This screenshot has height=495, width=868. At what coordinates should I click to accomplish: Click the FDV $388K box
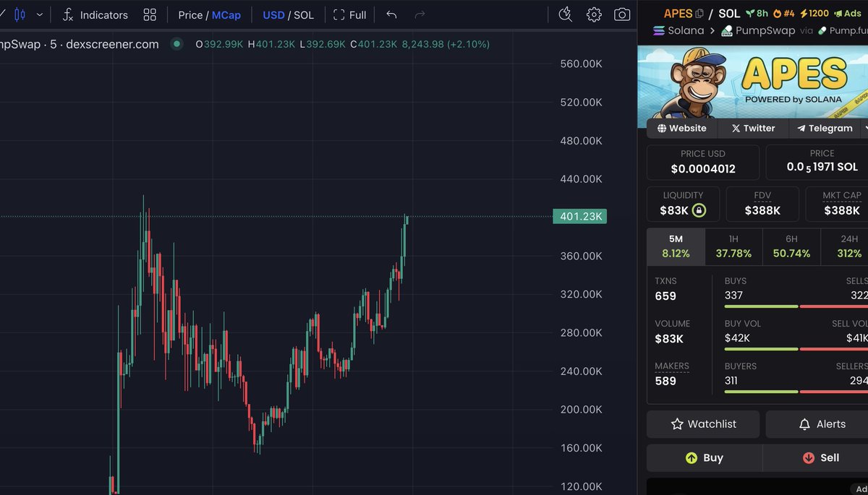click(762, 204)
